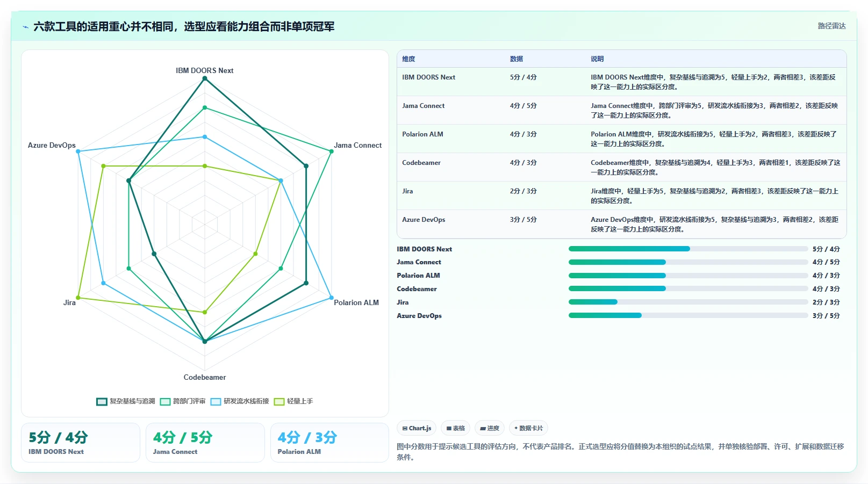Click the 进度 tag chip
The height and width of the screenshot is (484, 868).
pos(490,428)
